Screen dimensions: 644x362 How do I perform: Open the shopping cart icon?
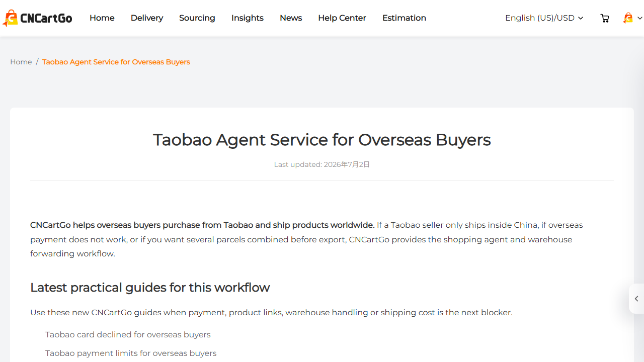tap(605, 18)
